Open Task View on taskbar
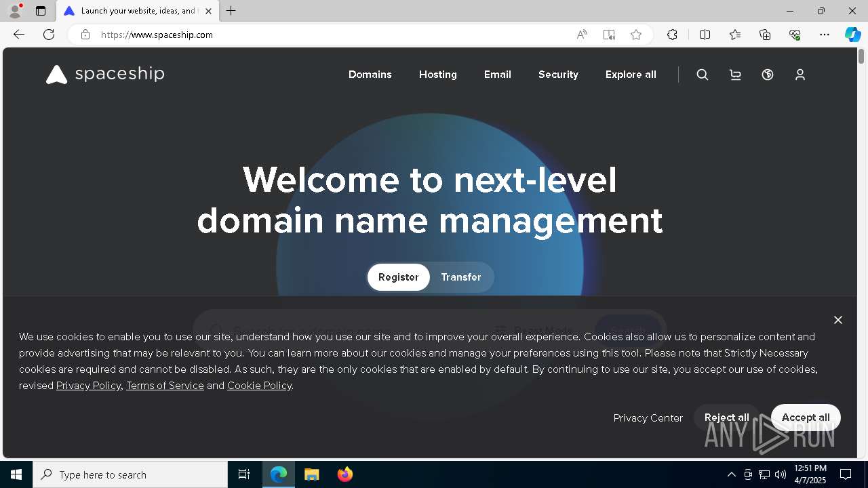This screenshot has width=868, height=488. tap(244, 474)
